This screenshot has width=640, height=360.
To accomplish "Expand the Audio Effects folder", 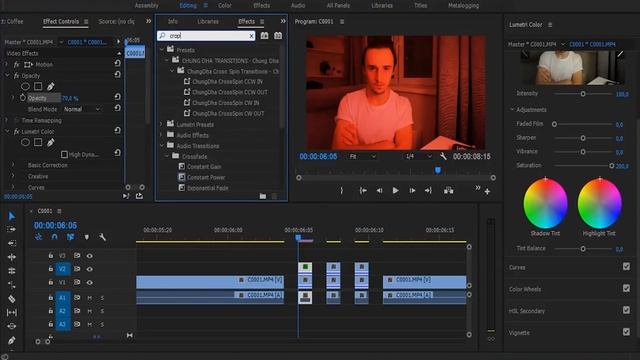I will pos(162,135).
